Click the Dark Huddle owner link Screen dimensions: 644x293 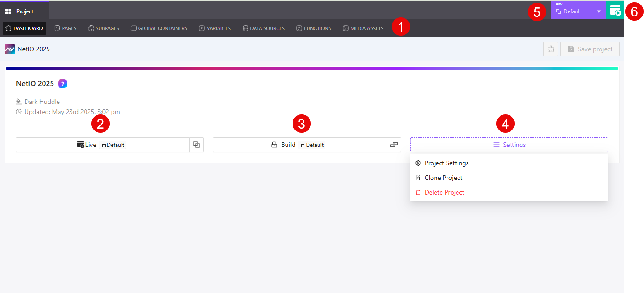point(42,101)
